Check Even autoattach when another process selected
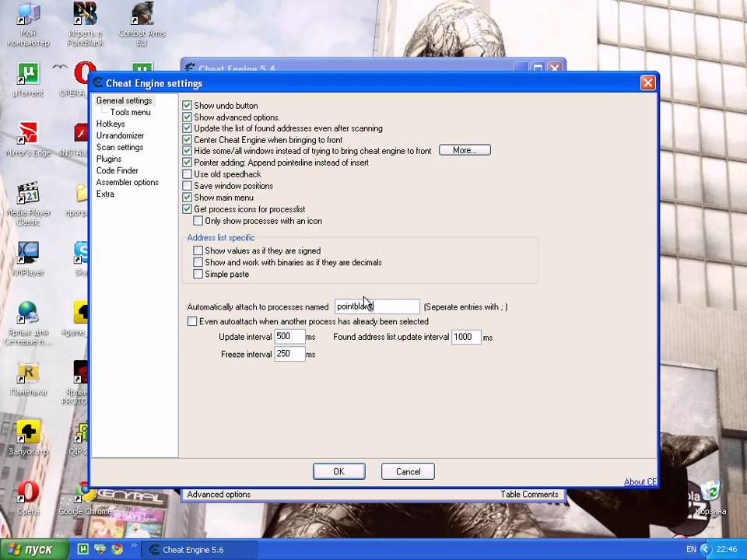 pyautogui.click(x=192, y=321)
